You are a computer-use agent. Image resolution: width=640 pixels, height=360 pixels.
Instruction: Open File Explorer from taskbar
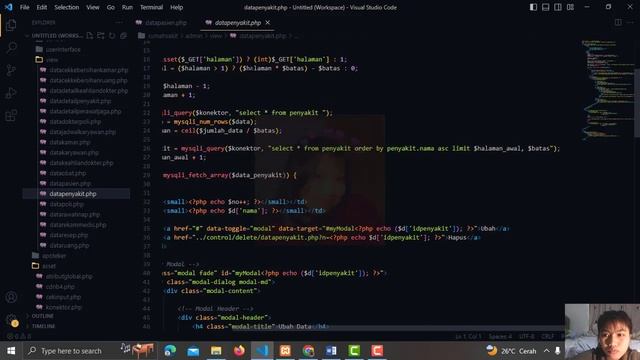pyautogui.click(x=216, y=351)
